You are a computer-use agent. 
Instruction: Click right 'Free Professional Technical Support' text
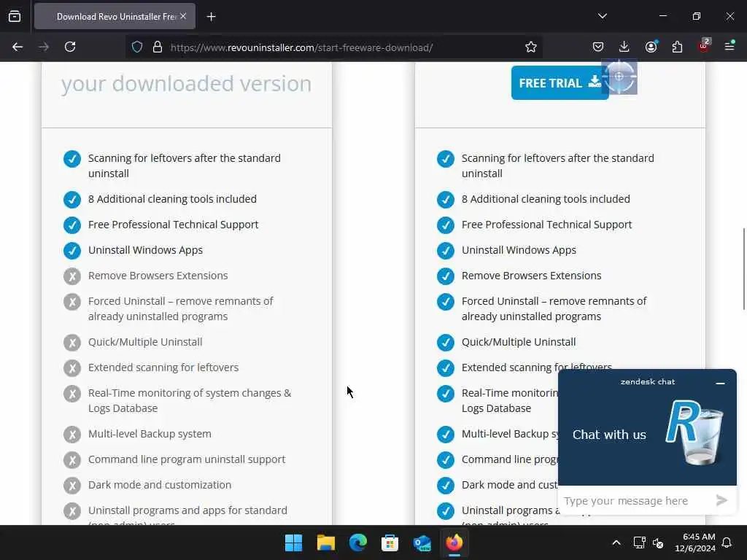546,225
